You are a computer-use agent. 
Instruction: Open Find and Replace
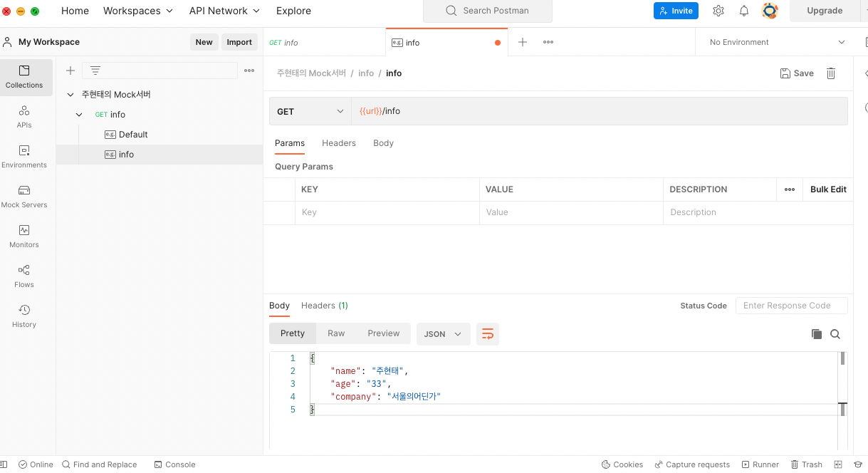tap(100, 464)
